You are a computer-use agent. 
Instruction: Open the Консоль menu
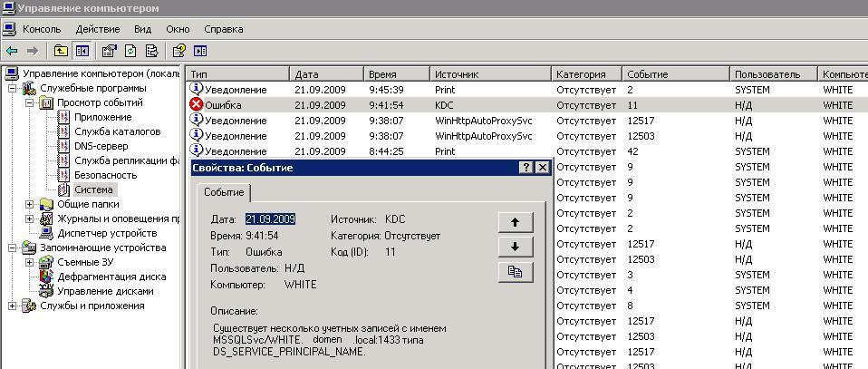click(x=42, y=29)
